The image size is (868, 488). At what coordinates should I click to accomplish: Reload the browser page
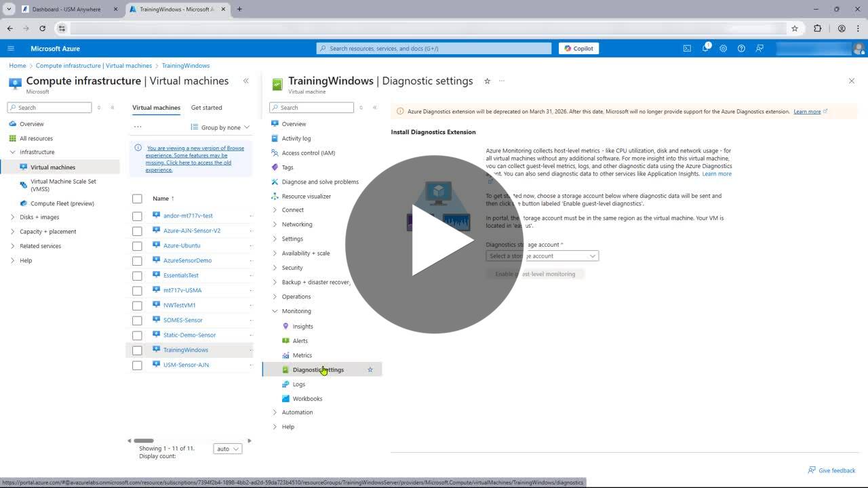pos(43,28)
